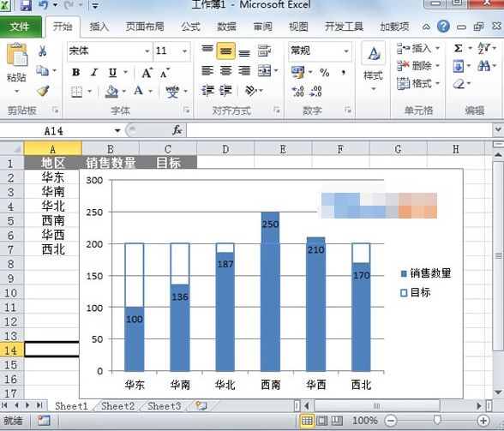
Task: Open number (数字) dialog launcher
Action: [x=347, y=111]
